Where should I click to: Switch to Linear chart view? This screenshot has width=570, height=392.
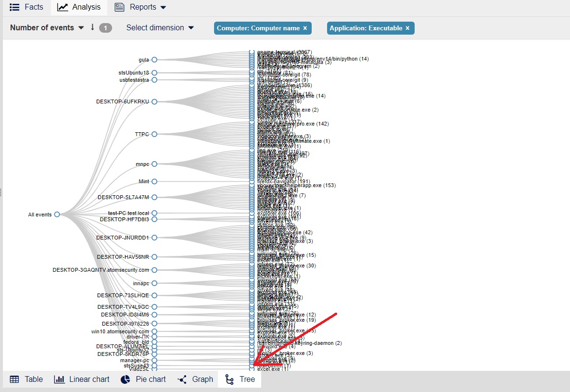[82, 379]
